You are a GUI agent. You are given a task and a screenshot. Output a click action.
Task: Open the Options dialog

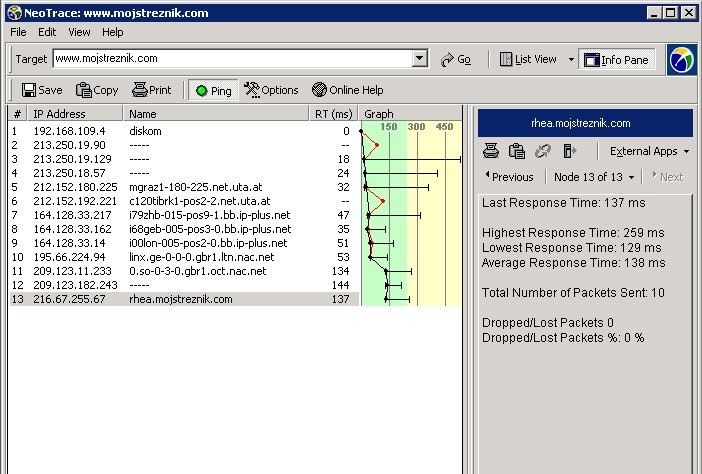tap(271, 90)
